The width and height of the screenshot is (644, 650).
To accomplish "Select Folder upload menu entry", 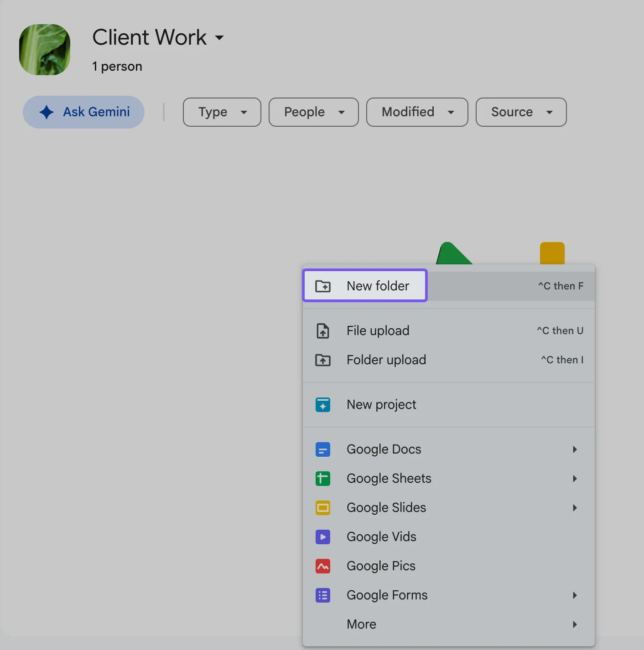I will pyautogui.click(x=449, y=360).
